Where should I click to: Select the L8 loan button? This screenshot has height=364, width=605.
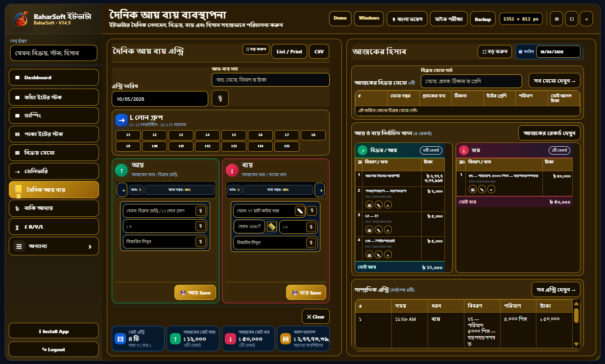coord(313,135)
